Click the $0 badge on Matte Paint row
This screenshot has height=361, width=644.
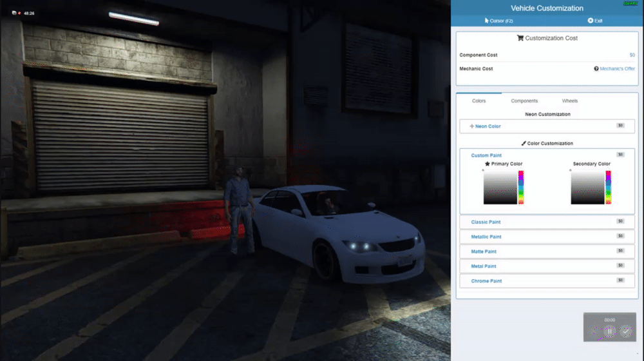tap(621, 251)
